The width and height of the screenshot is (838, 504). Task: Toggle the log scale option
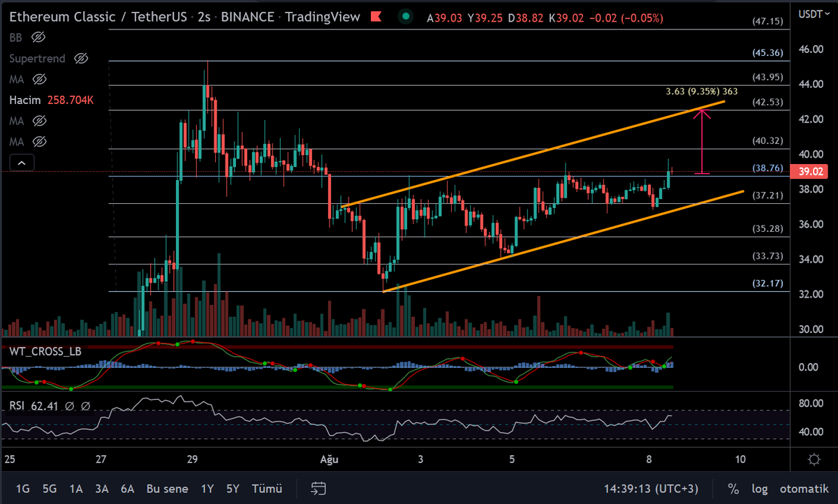click(760, 489)
